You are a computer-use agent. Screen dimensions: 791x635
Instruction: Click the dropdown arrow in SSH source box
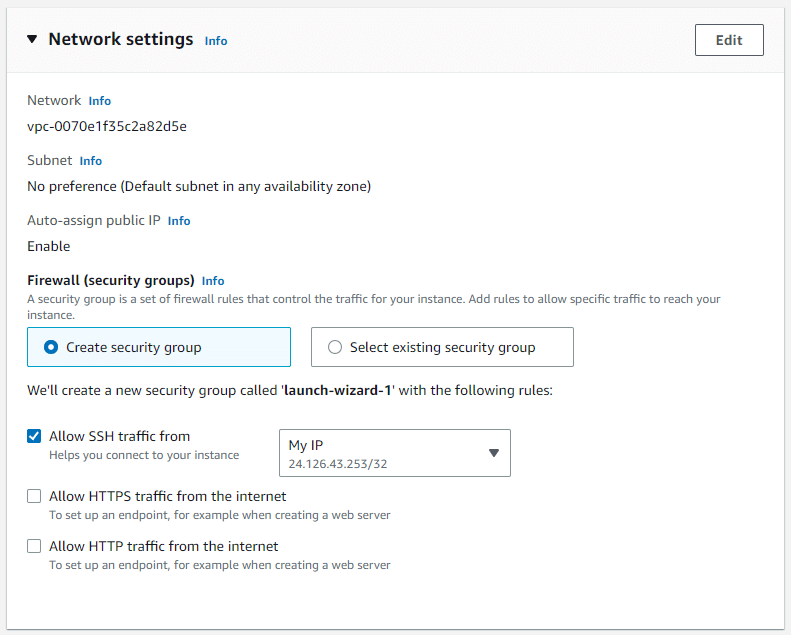click(493, 453)
